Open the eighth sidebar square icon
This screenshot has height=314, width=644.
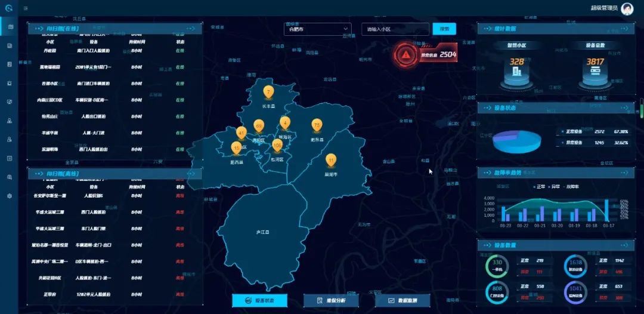pyautogui.click(x=10, y=158)
